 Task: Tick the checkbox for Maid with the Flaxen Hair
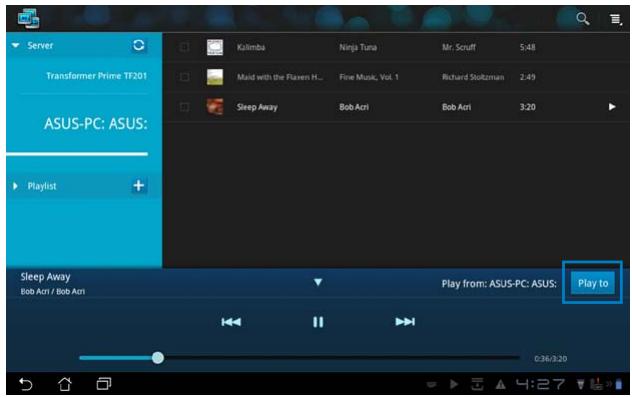184,77
